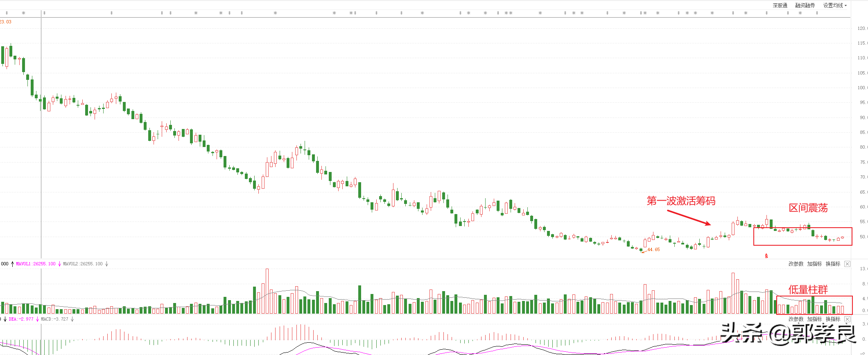Image resolution: width=868 pixels, height=355 pixels.
Task: Click the down arrow beside DEA value
Action: 37,319
